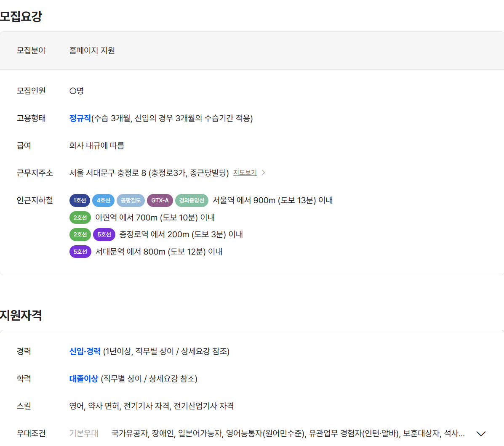Click the 2호선 badge next to 충정로역
This screenshot has width=504, height=446.
[80, 234]
